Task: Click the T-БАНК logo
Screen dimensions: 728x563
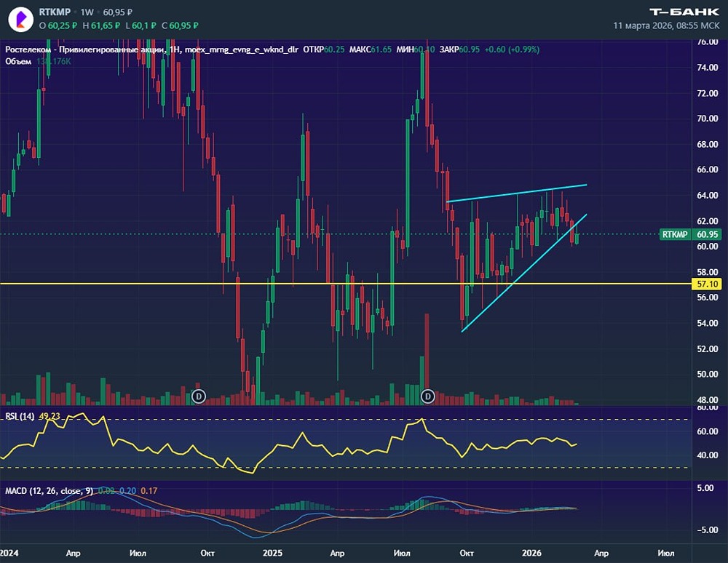Action: click(684, 12)
